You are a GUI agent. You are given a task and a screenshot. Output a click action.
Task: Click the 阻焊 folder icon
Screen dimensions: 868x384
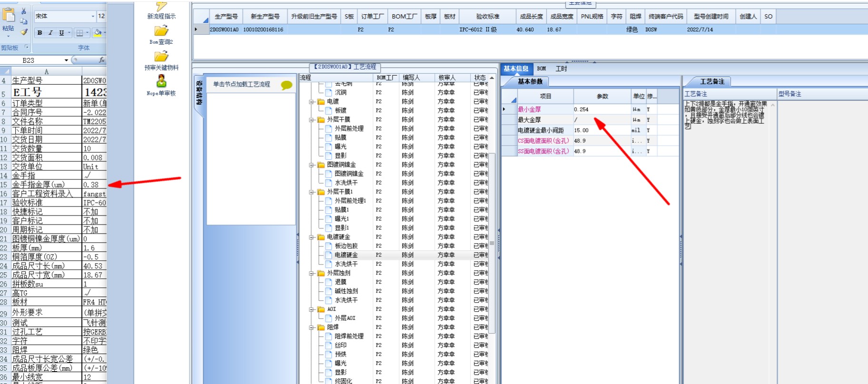tap(321, 327)
